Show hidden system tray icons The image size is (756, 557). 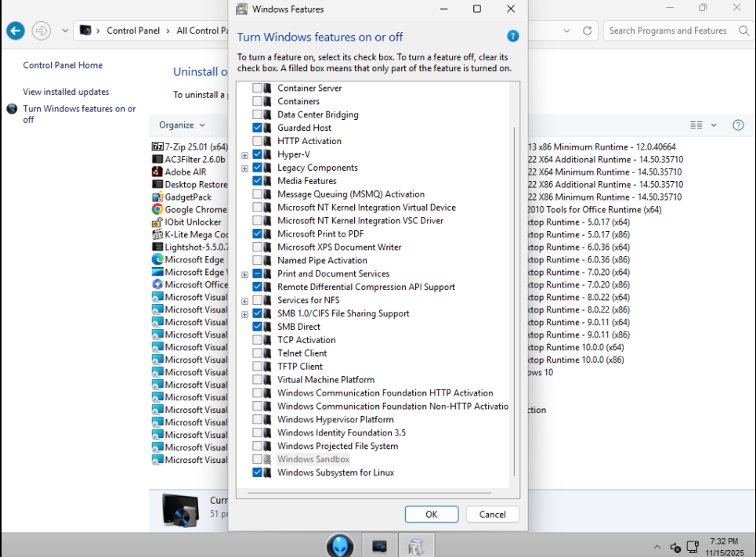tap(657, 547)
